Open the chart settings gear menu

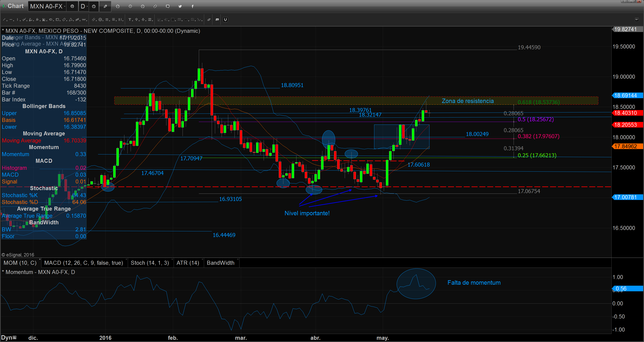click(72, 6)
